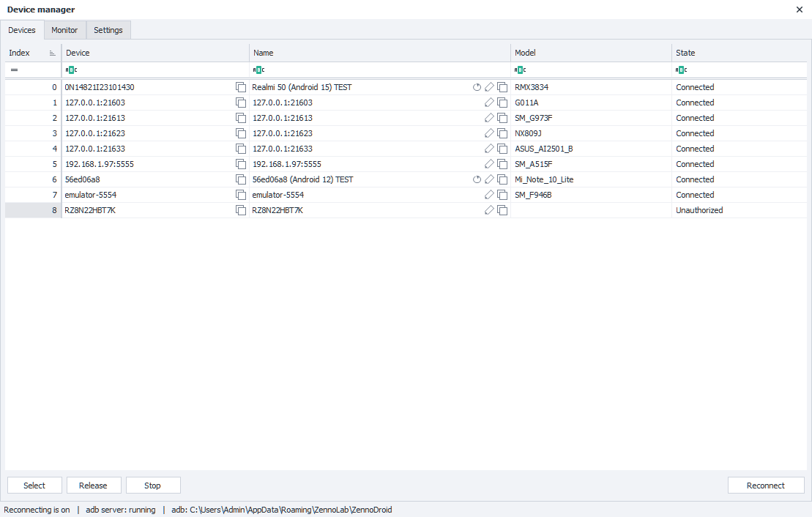Sort by the Device column header

click(x=155, y=53)
